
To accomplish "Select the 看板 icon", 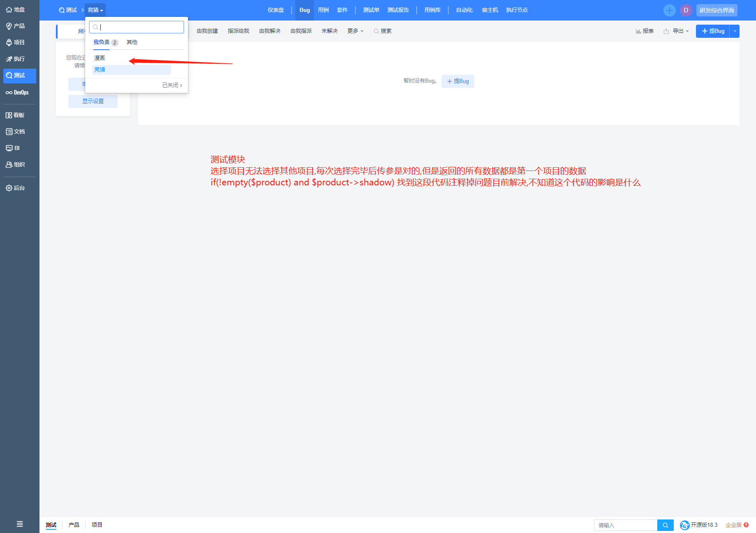I will coord(19,115).
